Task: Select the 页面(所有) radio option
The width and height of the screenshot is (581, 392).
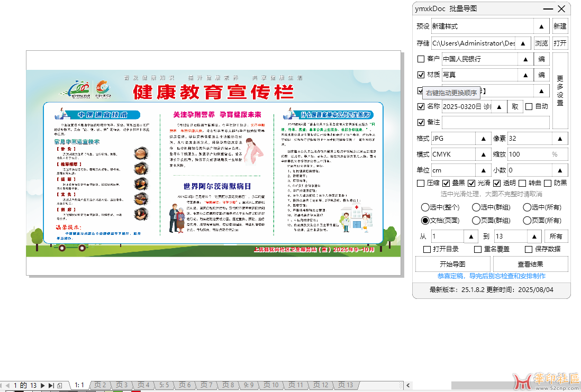Action: coord(527,221)
